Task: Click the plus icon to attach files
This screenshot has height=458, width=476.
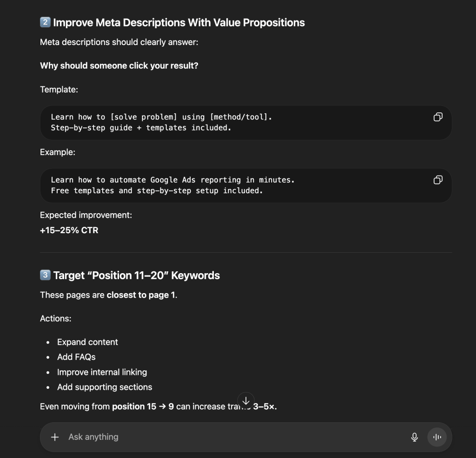Action: click(54, 437)
